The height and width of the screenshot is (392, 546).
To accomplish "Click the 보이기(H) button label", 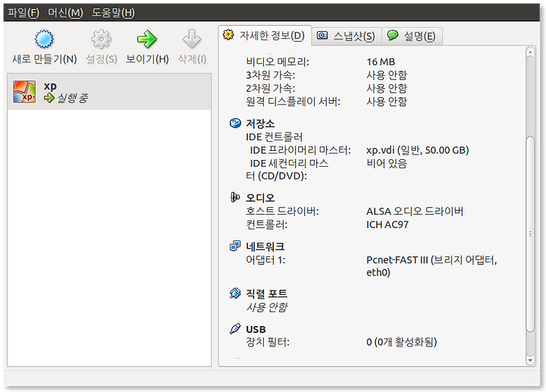I will 147,59.
